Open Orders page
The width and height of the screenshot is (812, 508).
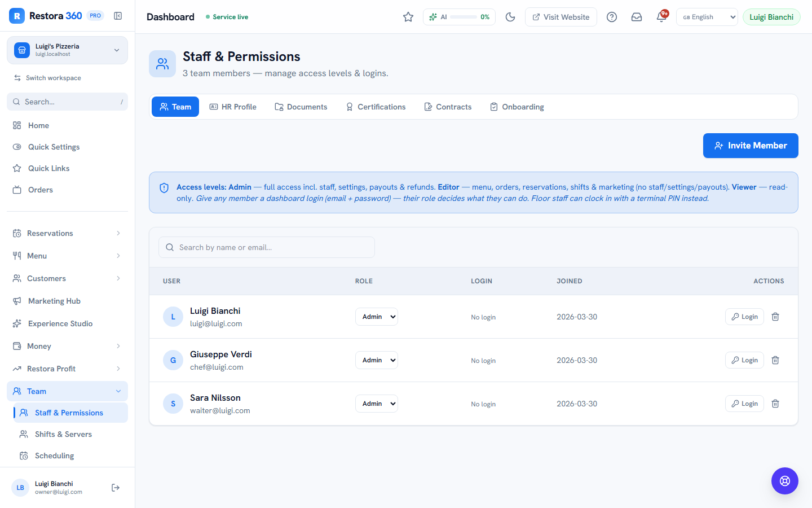click(67, 190)
